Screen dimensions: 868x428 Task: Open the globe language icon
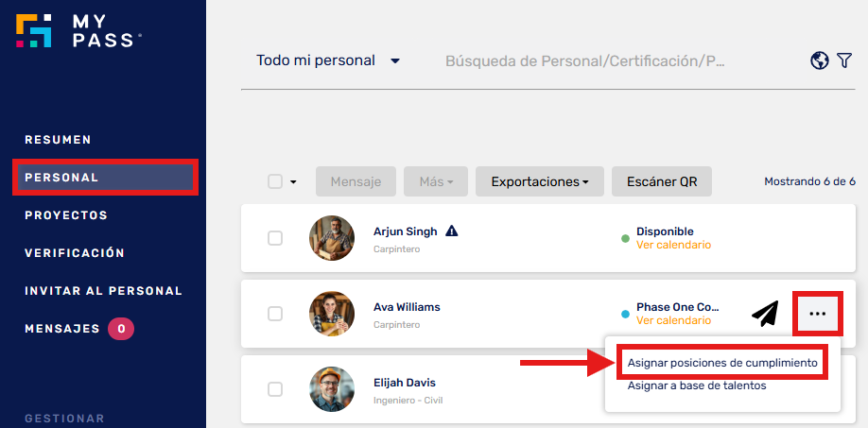click(x=820, y=60)
